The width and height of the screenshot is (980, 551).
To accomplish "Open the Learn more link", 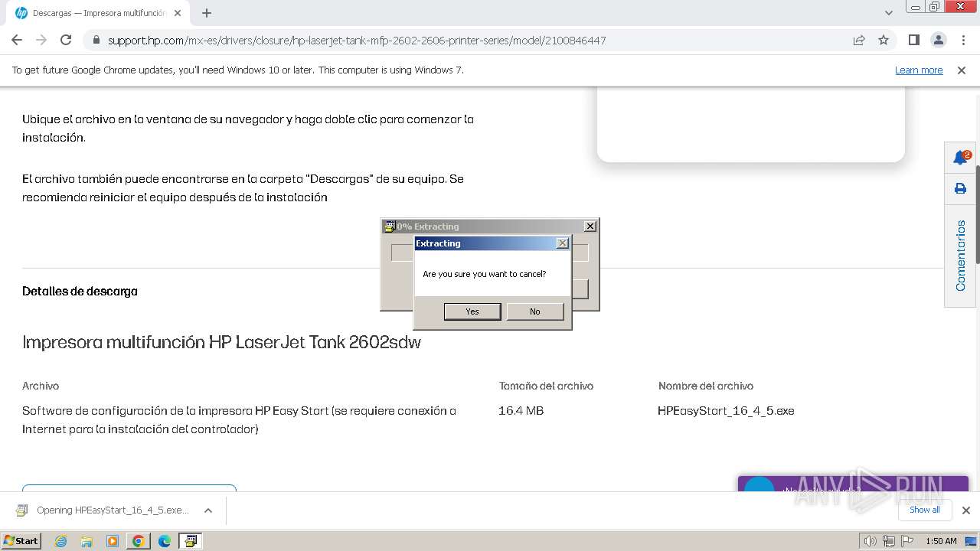I will [x=919, y=70].
